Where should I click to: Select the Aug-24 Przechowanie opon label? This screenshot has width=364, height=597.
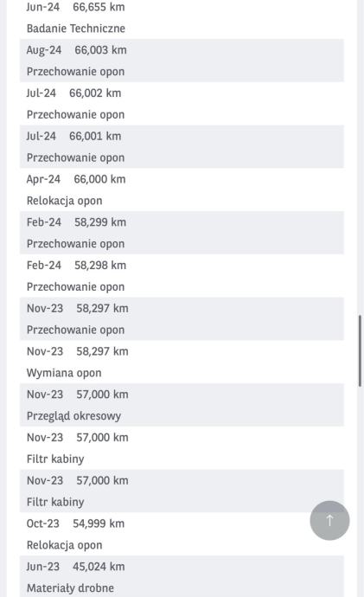[x=75, y=72]
